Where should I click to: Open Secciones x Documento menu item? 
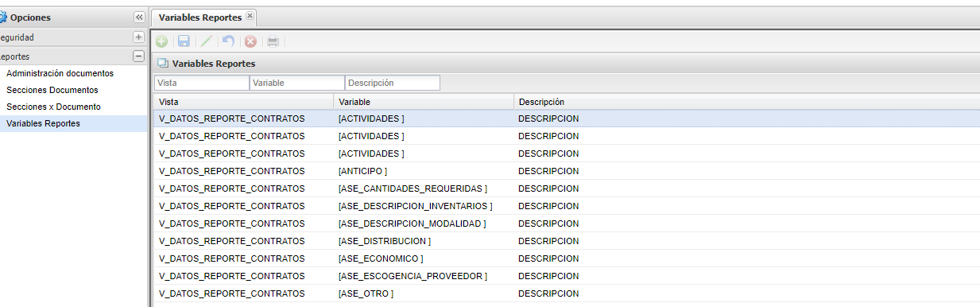(x=53, y=107)
